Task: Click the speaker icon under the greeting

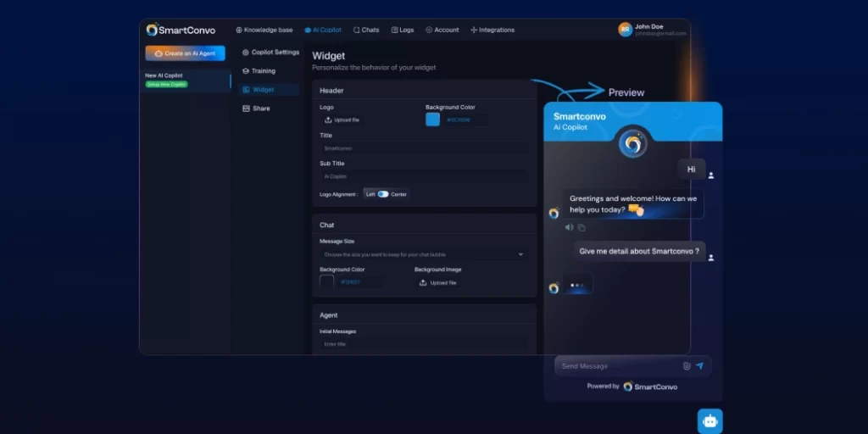Action: tap(569, 227)
